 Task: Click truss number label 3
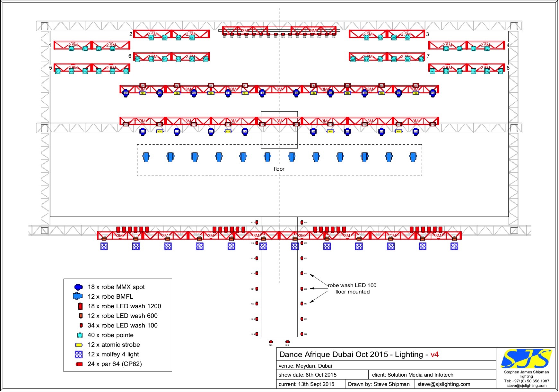pos(427,34)
